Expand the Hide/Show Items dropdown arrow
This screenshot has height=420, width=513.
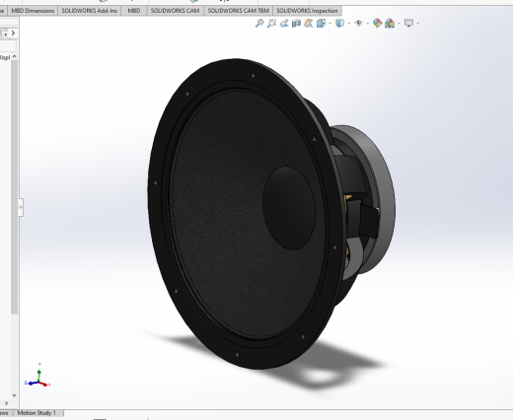tap(368, 24)
